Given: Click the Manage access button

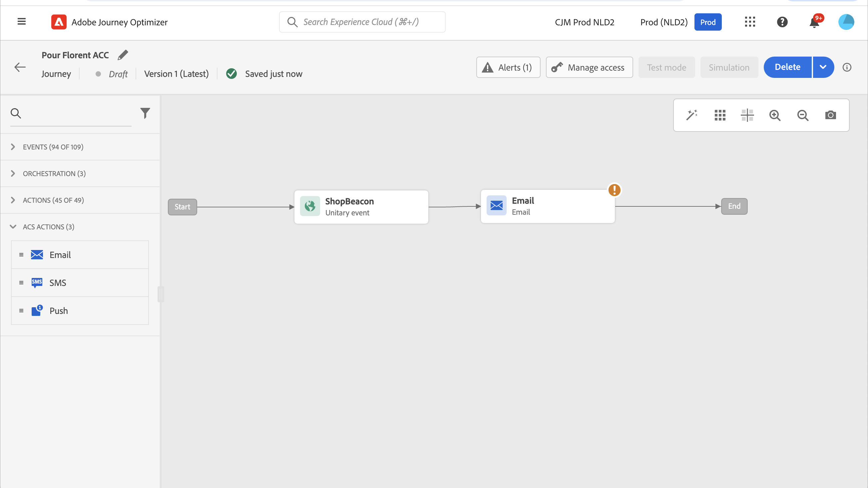Looking at the screenshot, I should 589,67.
